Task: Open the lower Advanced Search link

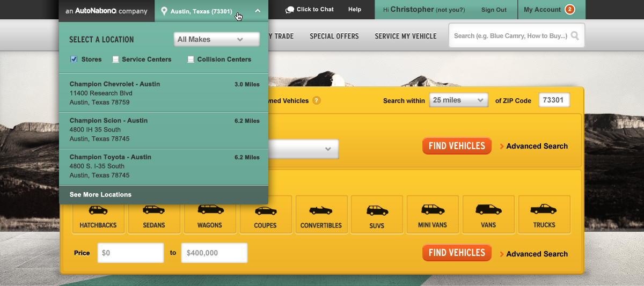Action: pos(537,254)
